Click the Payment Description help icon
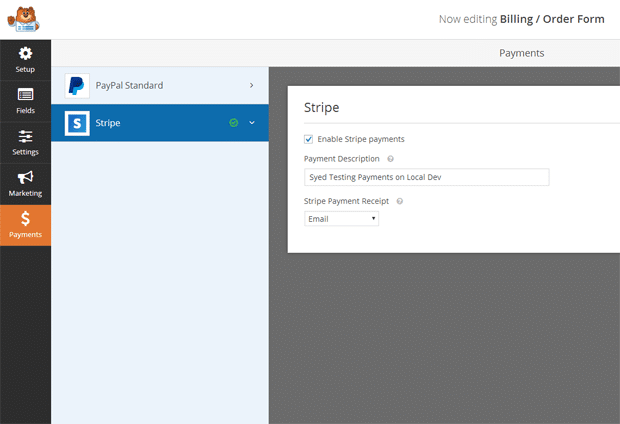 click(390, 159)
